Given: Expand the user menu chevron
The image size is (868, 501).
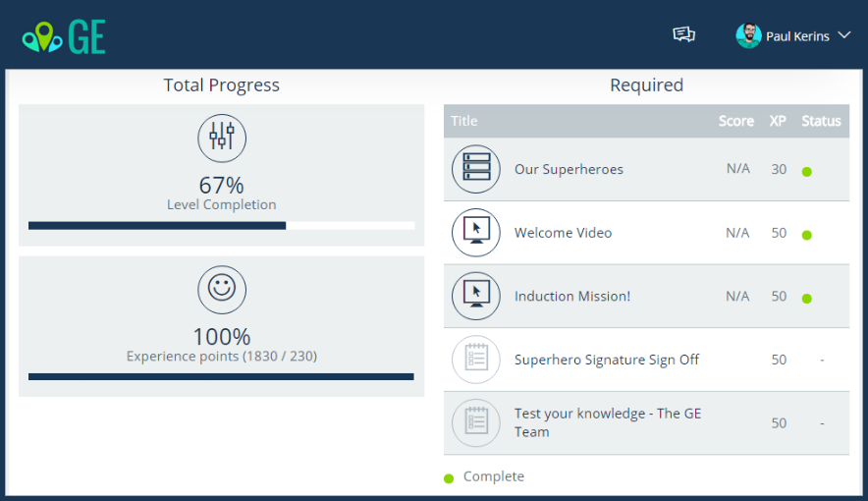Looking at the screenshot, I should click(843, 35).
